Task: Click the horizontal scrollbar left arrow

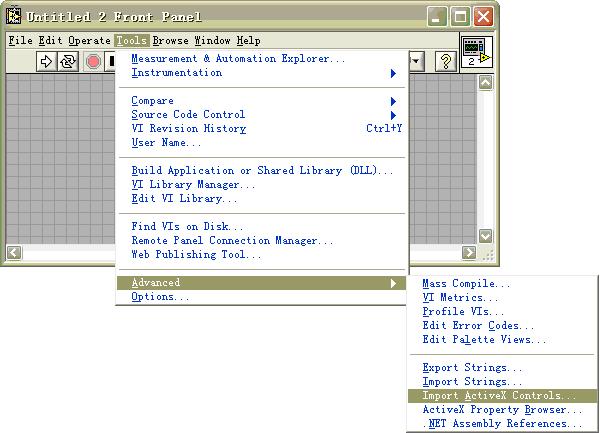Action: (x=13, y=253)
